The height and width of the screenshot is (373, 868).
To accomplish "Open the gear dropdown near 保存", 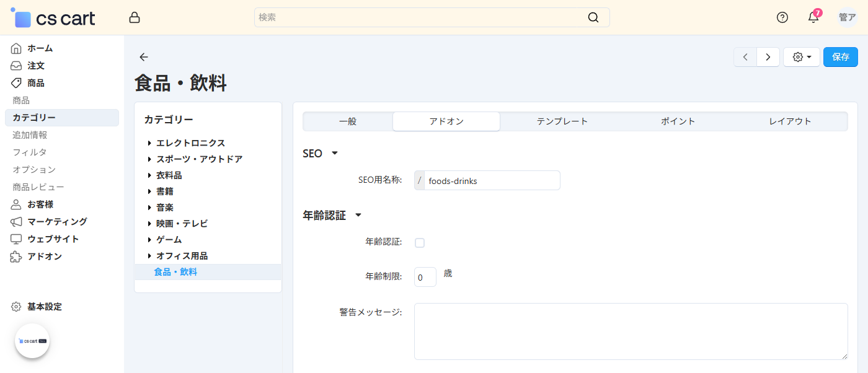I will (801, 56).
